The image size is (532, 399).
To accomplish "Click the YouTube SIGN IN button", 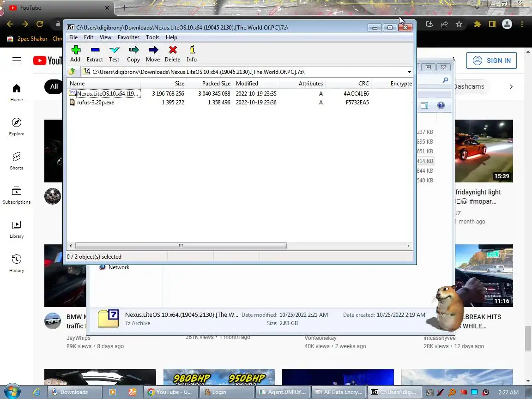I will tap(491, 60).
